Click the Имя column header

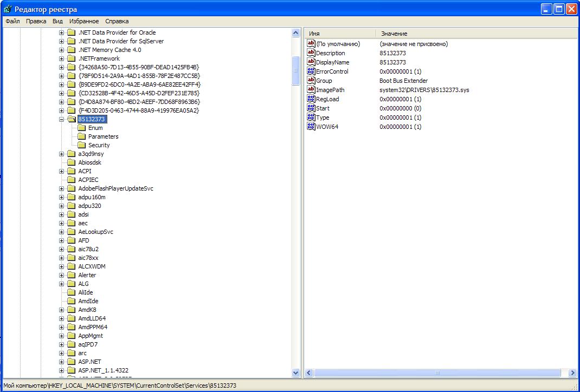point(339,34)
